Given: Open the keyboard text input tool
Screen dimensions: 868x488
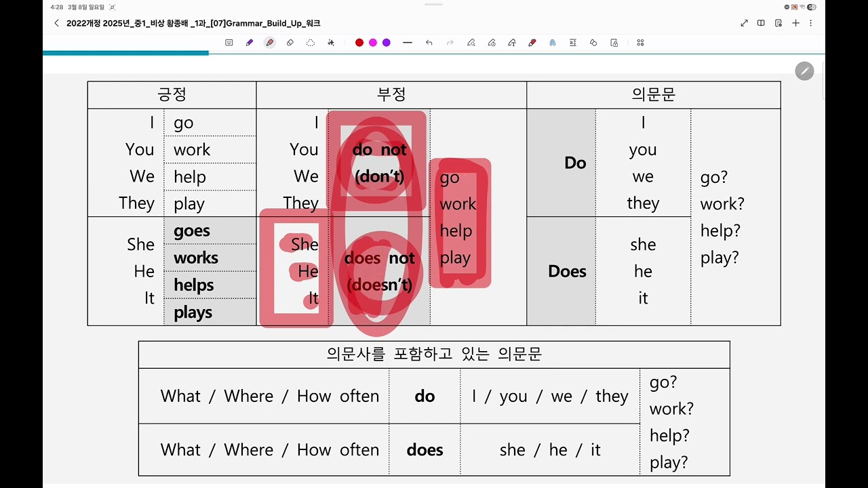Looking at the screenshot, I should [229, 43].
